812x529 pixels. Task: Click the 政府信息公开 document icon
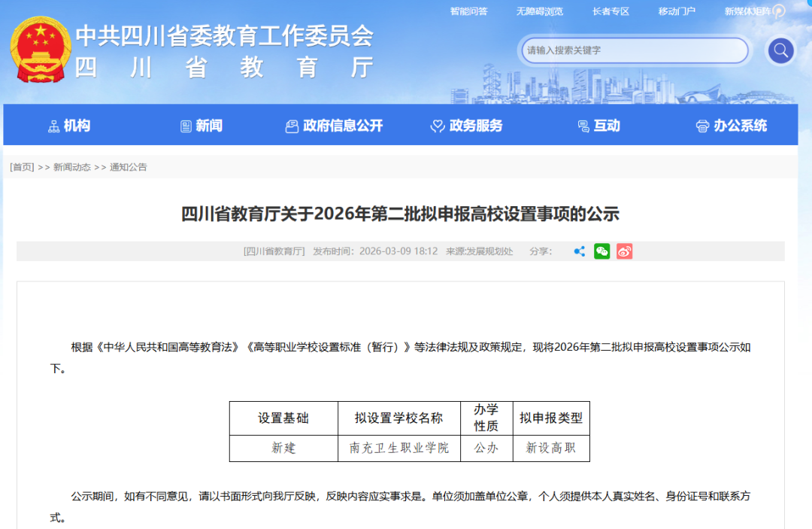click(291, 126)
